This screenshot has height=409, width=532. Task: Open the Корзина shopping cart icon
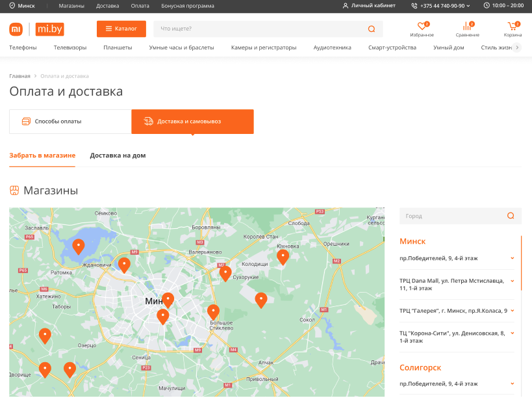(x=513, y=27)
